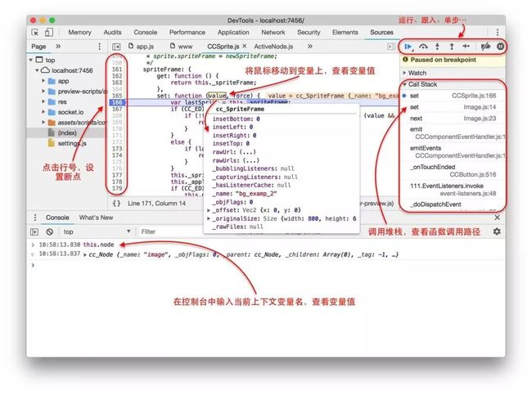The width and height of the screenshot is (532, 395).
Task: Collapse the localhost:7456 tree node
Action: tap(37, 70)
